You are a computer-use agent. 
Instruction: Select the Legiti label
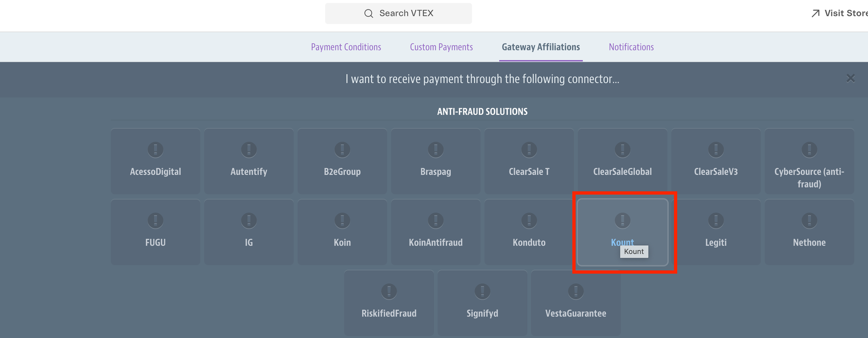(x=716, y=243)
